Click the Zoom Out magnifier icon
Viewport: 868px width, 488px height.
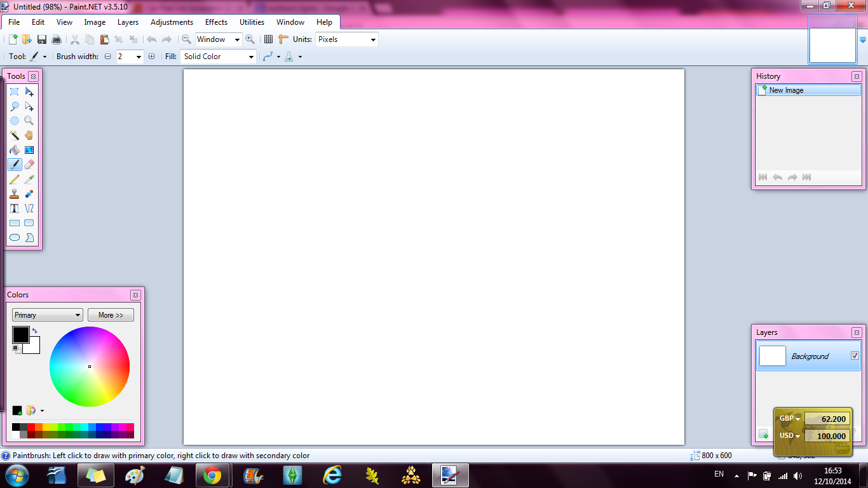tap(186, 39)
